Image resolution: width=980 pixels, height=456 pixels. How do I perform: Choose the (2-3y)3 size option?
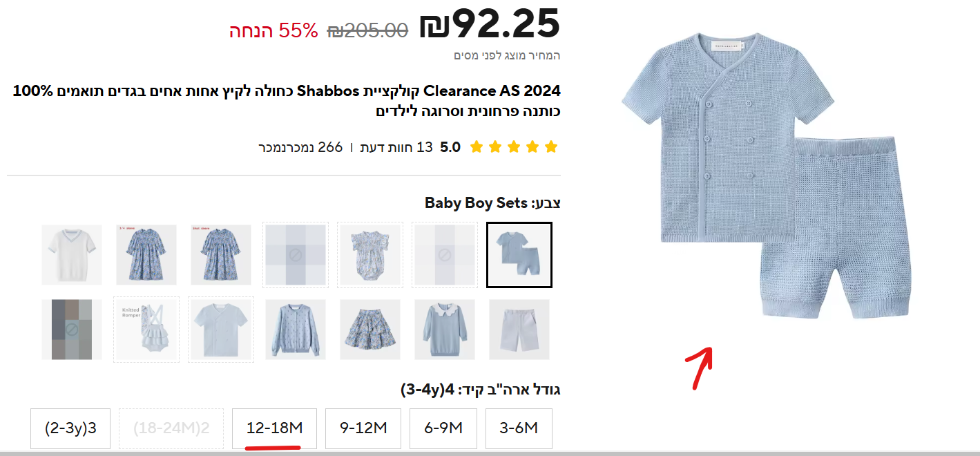coord(70,428)
